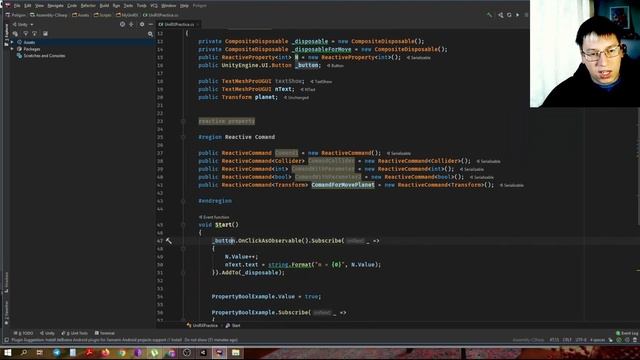This screenshot has height=360, width=640.
Task: Click the first Explorer toolbar icon under Unity
Action: pyautogui.click(x=16, y=34)
